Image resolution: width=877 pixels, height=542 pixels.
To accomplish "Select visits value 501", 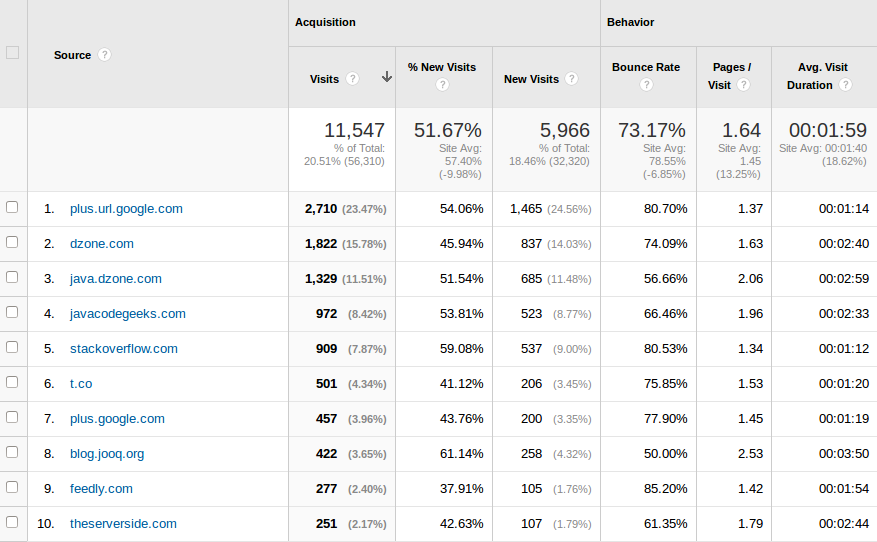I will (327, 384).
